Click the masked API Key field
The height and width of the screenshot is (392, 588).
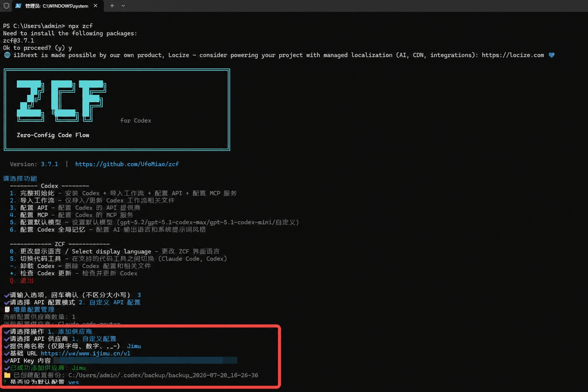click(145, 361)
